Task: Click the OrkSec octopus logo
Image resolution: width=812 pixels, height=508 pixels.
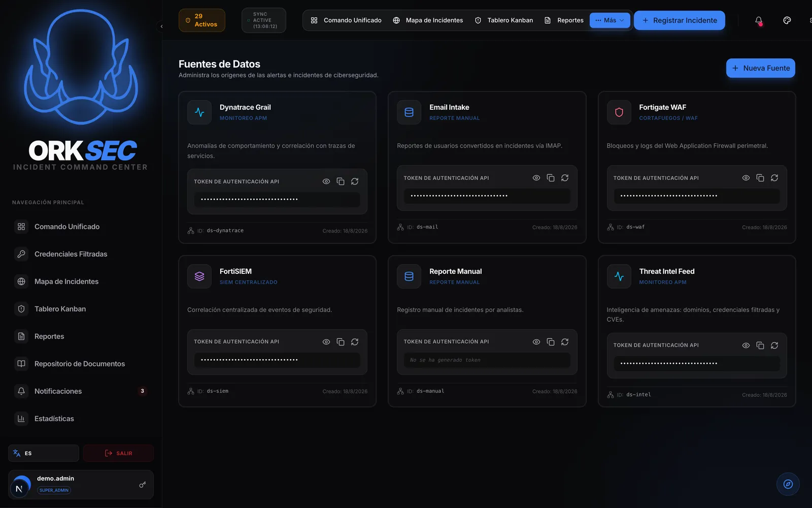Action: point(81,67)
